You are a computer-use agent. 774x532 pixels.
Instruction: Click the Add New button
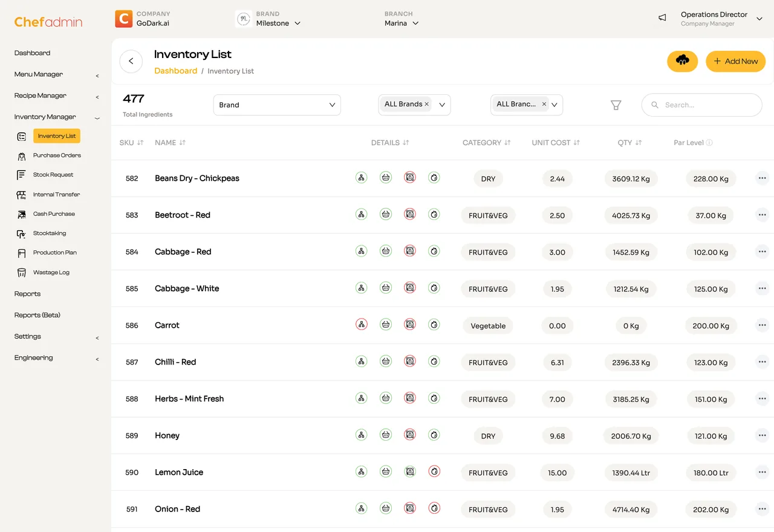[x=736, y=61]
